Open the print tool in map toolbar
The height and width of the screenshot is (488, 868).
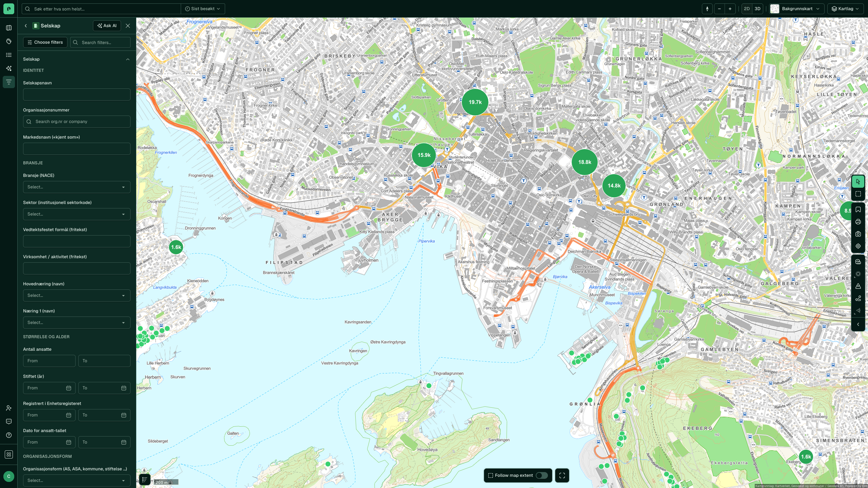pyautogui.click(x=858, y=222)
